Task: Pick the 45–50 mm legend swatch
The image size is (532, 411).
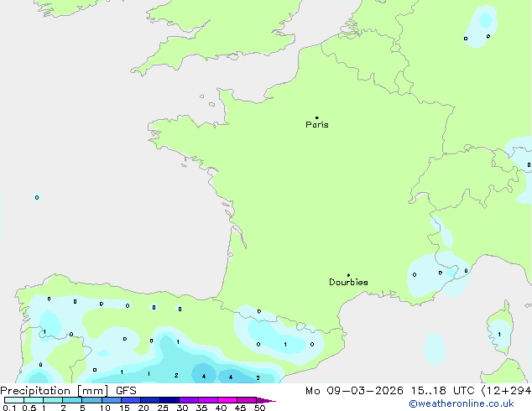Action: point(247,400)
